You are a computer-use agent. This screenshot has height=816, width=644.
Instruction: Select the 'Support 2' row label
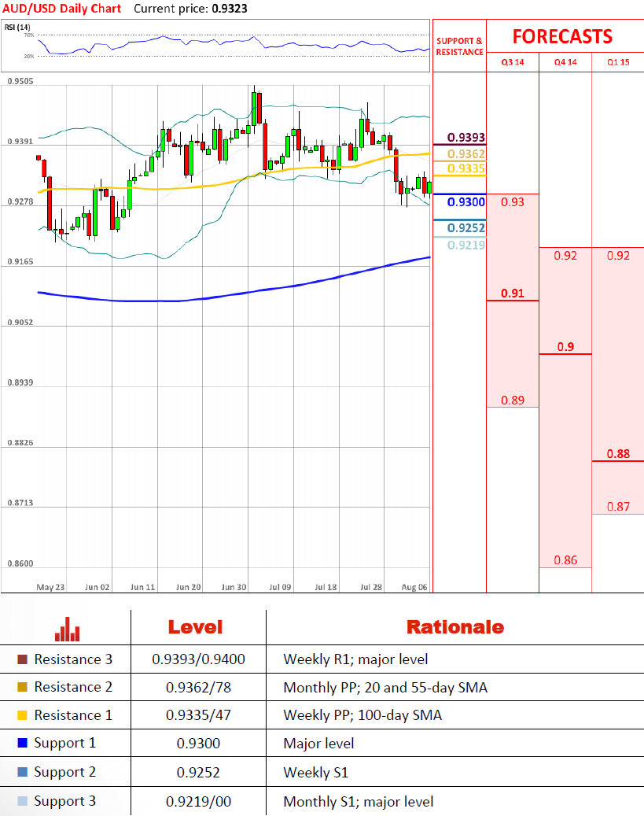pyautogui.click(x=65, y=772)
